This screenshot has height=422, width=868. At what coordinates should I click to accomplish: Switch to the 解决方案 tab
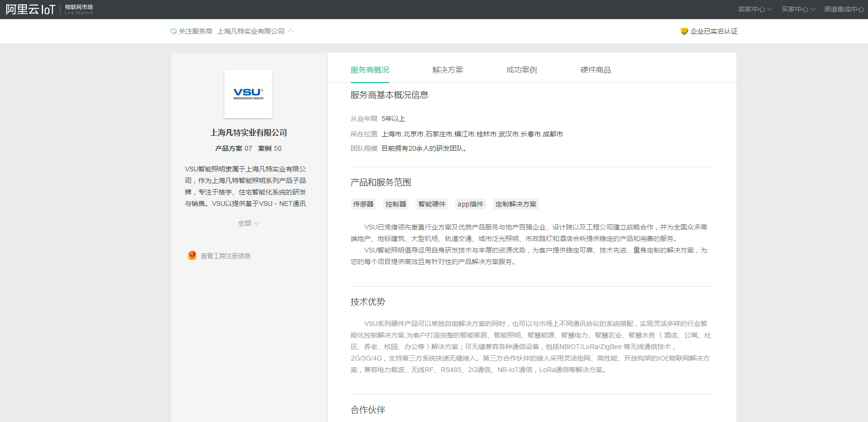click(x=447, y=70)
